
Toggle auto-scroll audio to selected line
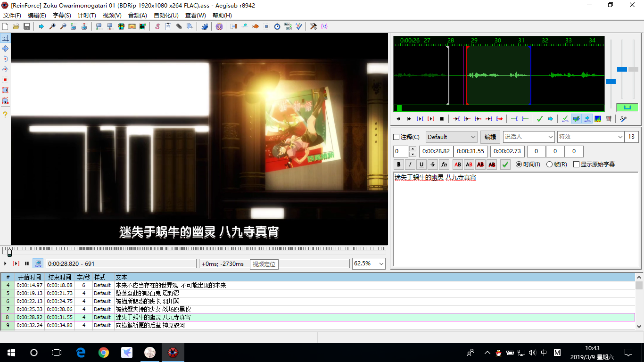point(587,119)
